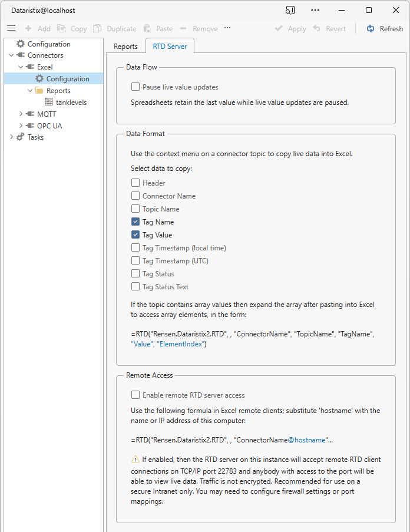The image size is (410, 532).
Task: Enable remote RTD server access
Action: click(x=135, y=395)
